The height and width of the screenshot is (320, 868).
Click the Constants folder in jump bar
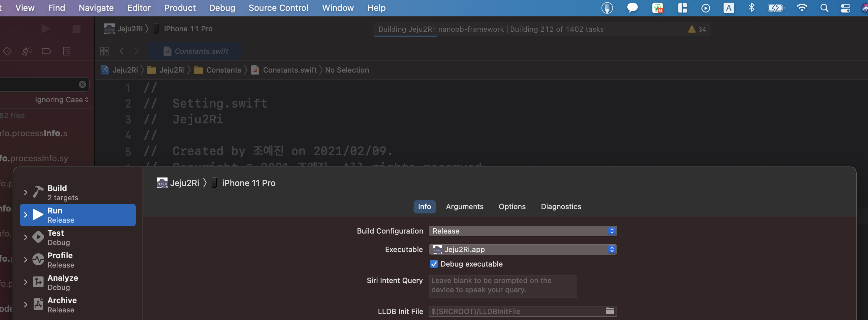pyautogui.click(x=218, y=70)
